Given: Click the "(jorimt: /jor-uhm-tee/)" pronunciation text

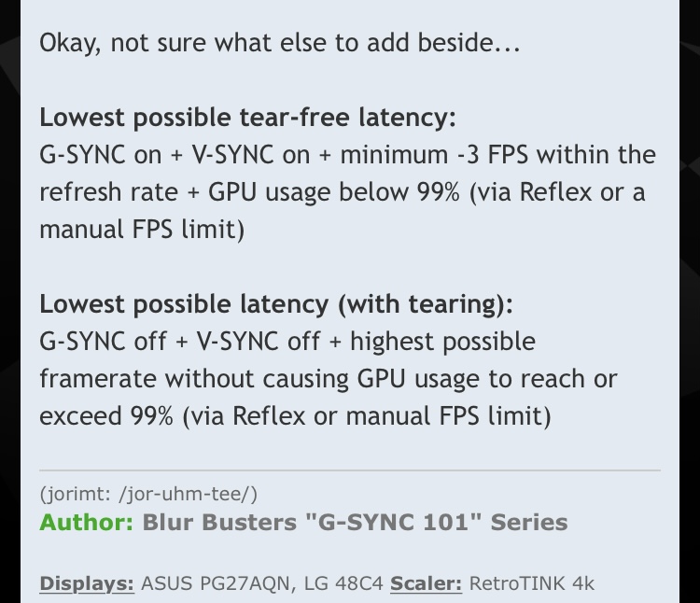Looking at the screenshot, I should (148, 494).
